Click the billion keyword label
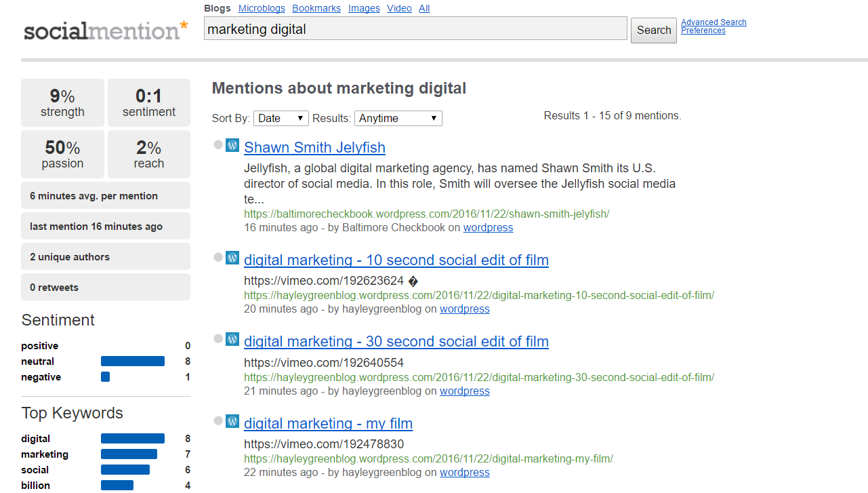Image resolution: width=868 pixels, height=493 pixels. 35,486
